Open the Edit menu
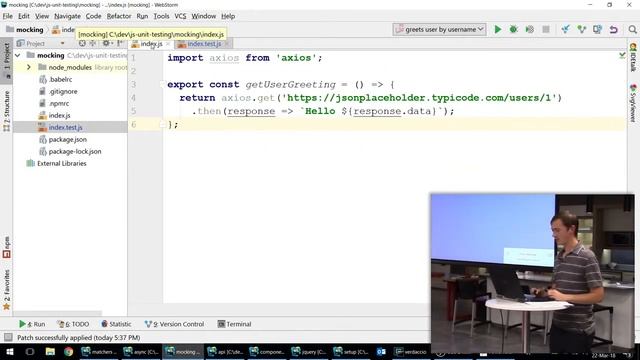 tap(24, 16)
